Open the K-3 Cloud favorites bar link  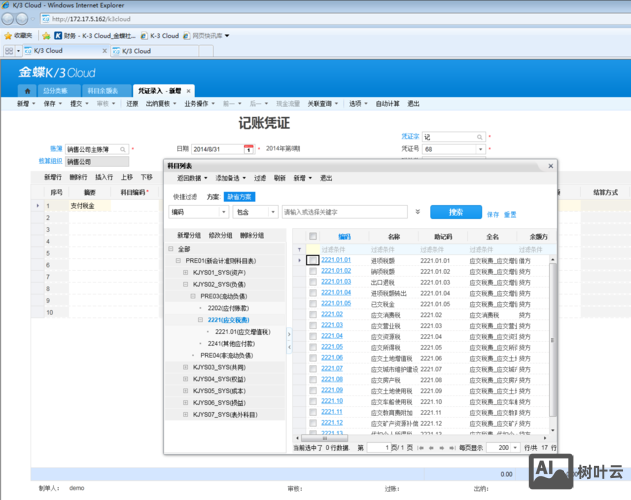(x=160, y=36)
